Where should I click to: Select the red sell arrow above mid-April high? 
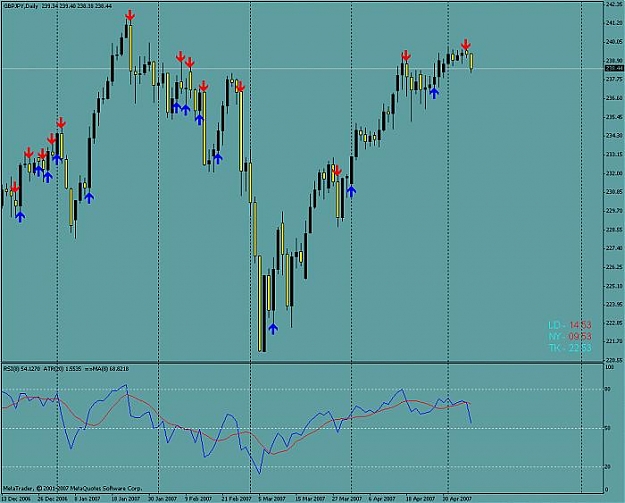coord(406,56)
